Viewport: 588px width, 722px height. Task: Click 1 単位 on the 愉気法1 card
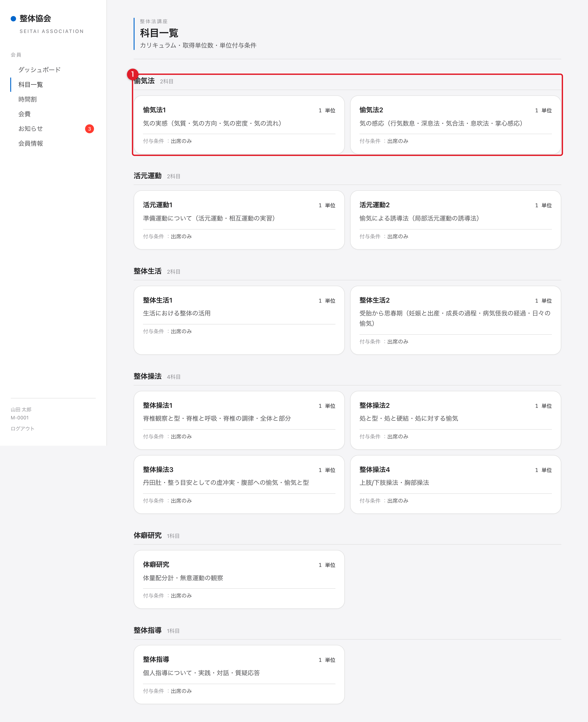point(327,111)
